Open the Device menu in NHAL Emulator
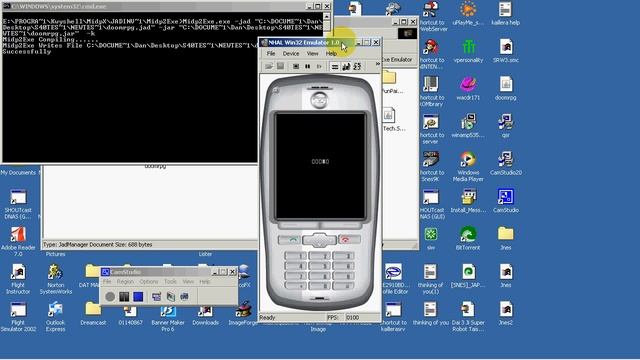 (291, 53)
